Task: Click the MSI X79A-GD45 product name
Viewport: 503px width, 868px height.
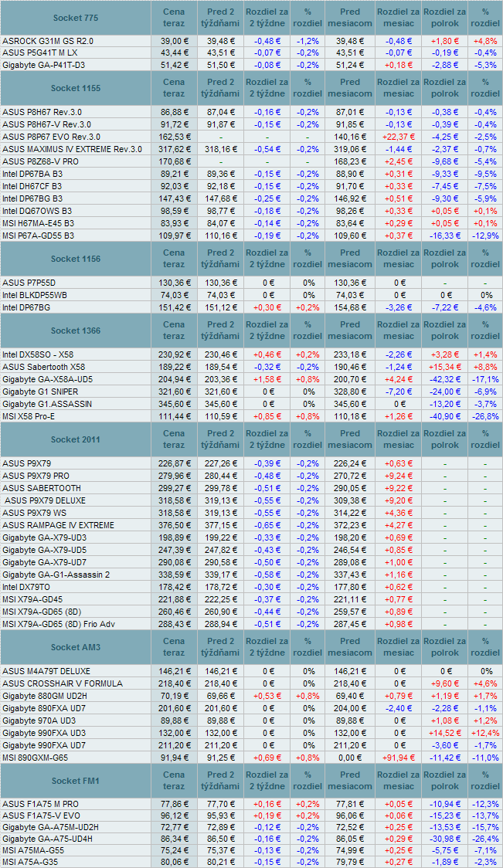Action: tap(32, 599)
